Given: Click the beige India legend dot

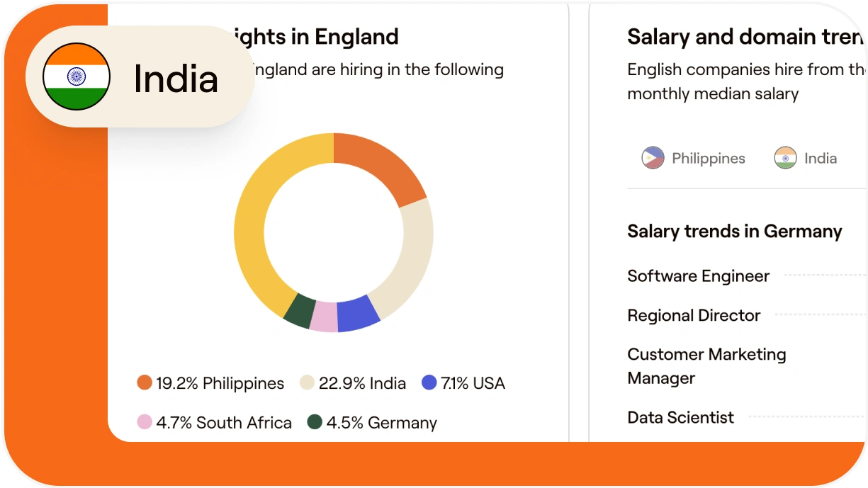Looking at the screenshot, I should tap(307, 383).
